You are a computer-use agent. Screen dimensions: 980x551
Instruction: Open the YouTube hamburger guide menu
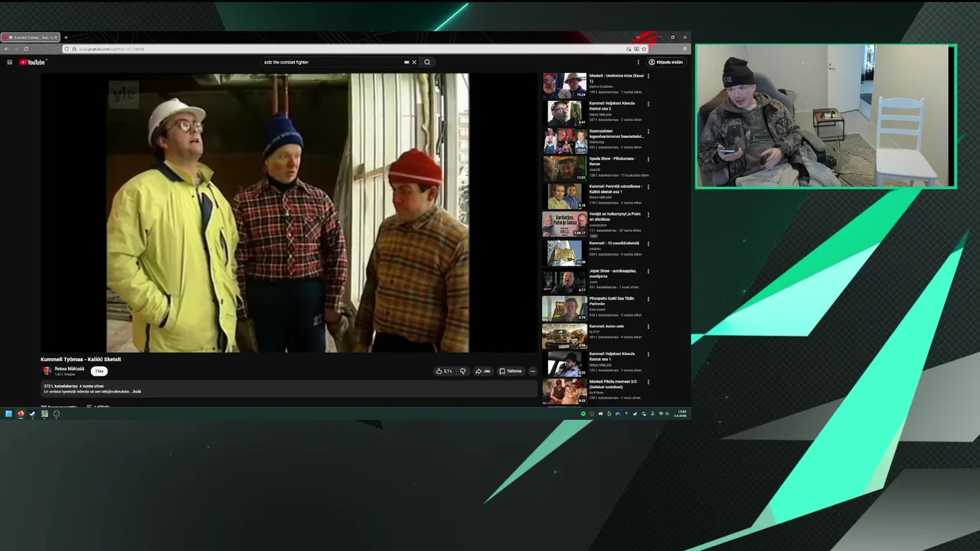coord(9,62)
